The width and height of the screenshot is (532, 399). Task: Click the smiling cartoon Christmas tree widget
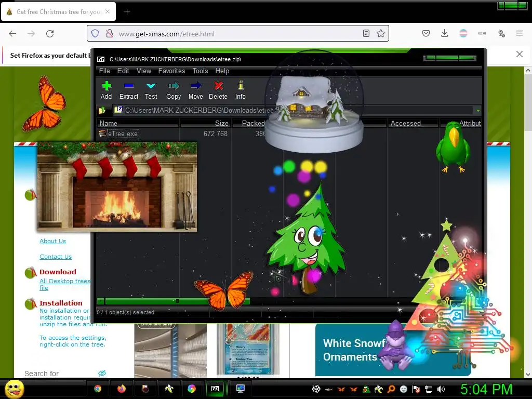click(x=307, y=239)
